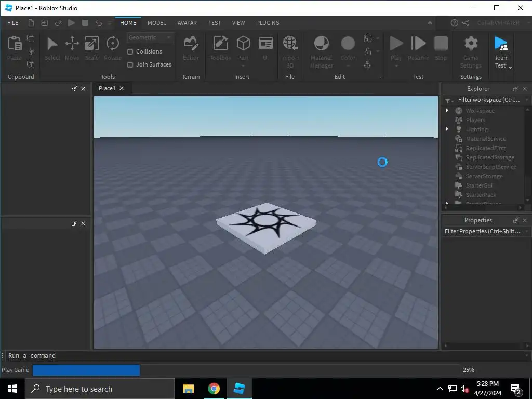
Task: Click the Paste clipboard icon
Action: point(15,44)
